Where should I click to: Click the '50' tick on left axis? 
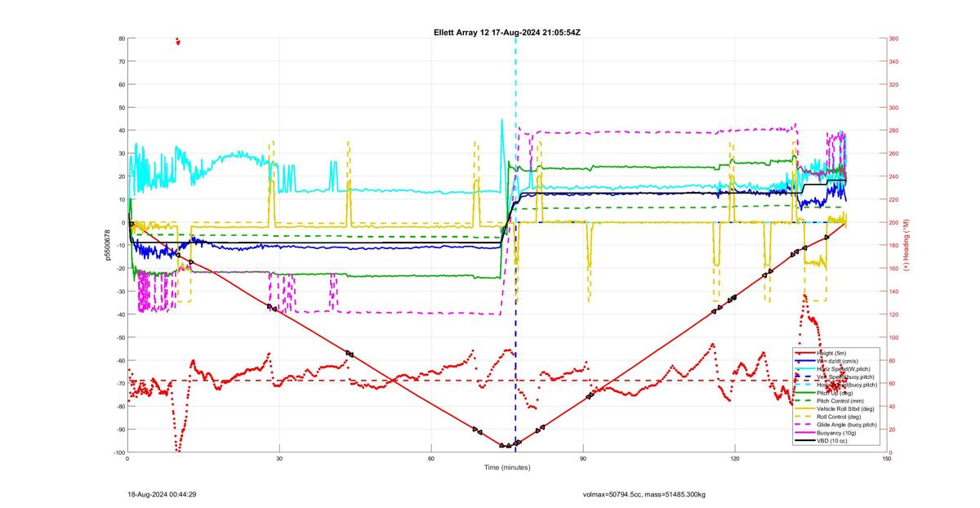pyautogui.click(x=121, y=108)
